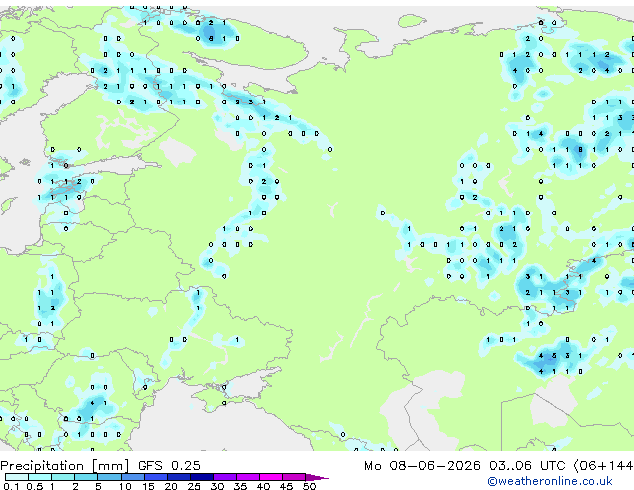Click the purple arrow tip above 50
Image resolution: width=634 pixels, height=490 pixels.
(317, 478)
